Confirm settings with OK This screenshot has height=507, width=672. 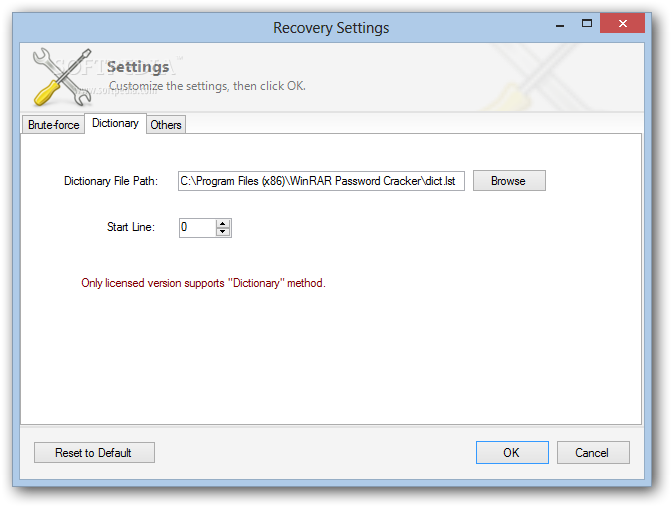512,453
